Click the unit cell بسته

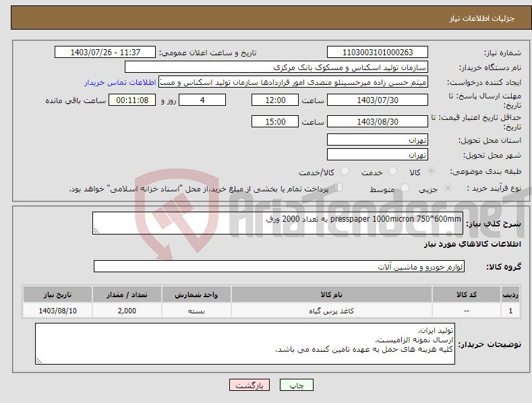click(196, 311)
